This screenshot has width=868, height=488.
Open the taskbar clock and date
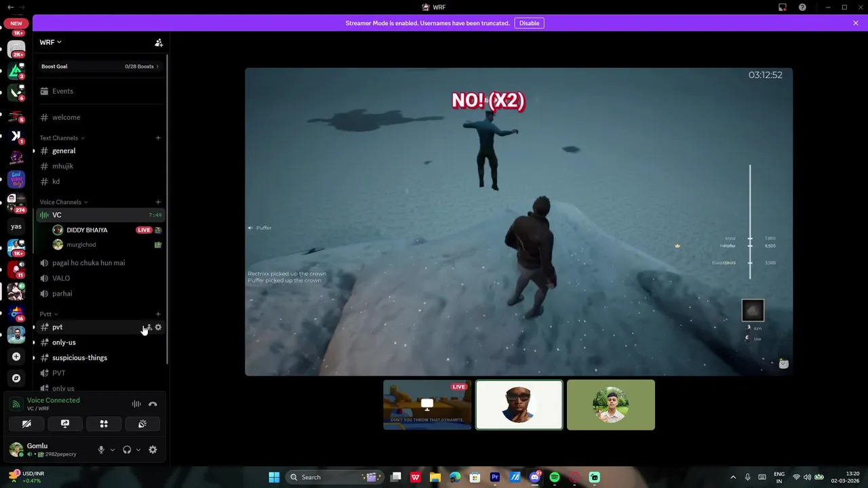(x=845, y=477)
